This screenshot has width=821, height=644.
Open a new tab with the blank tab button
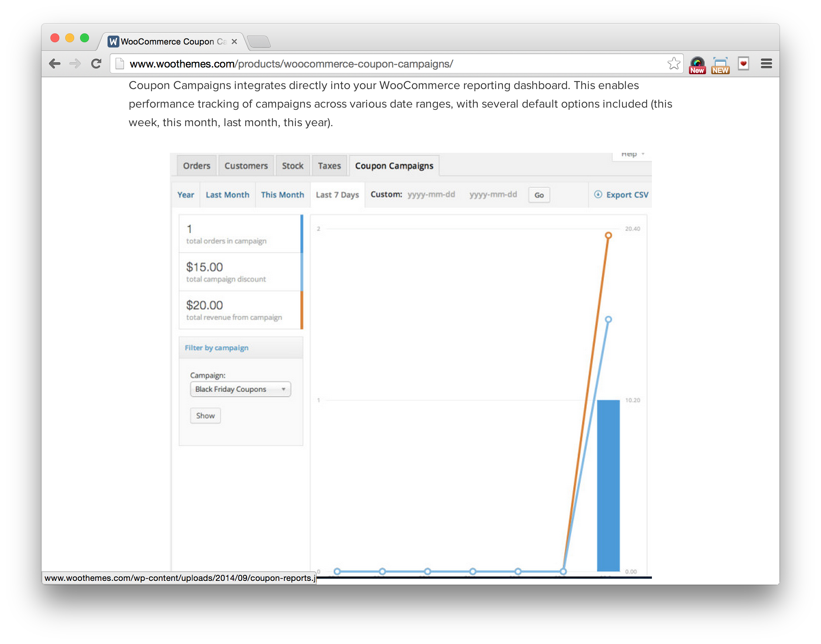click(259, 42)
